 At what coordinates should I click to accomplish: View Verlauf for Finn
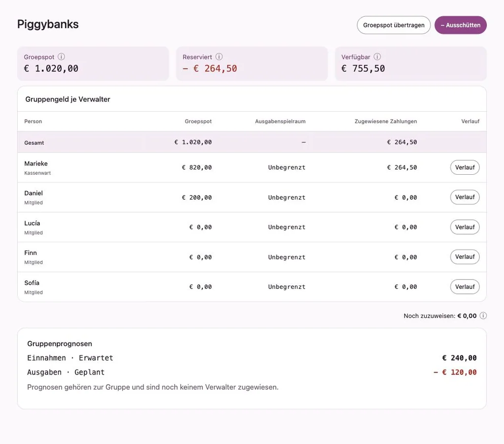465,257
